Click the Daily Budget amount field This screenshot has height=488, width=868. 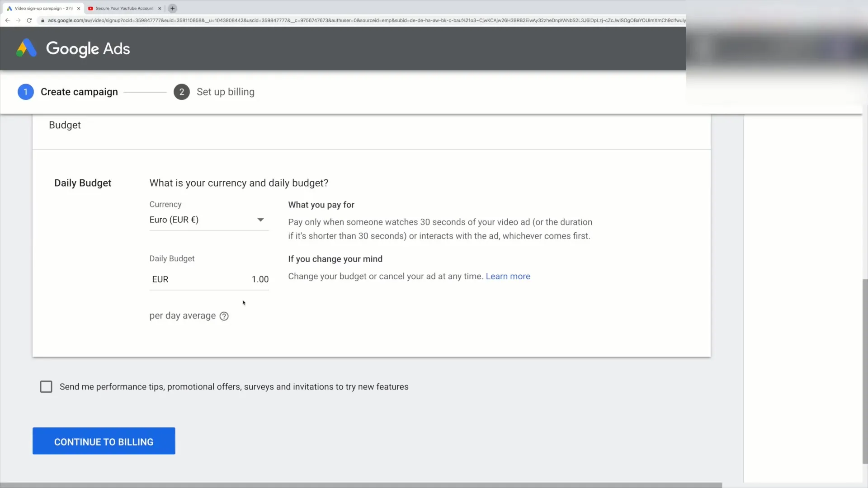point(209,279)
